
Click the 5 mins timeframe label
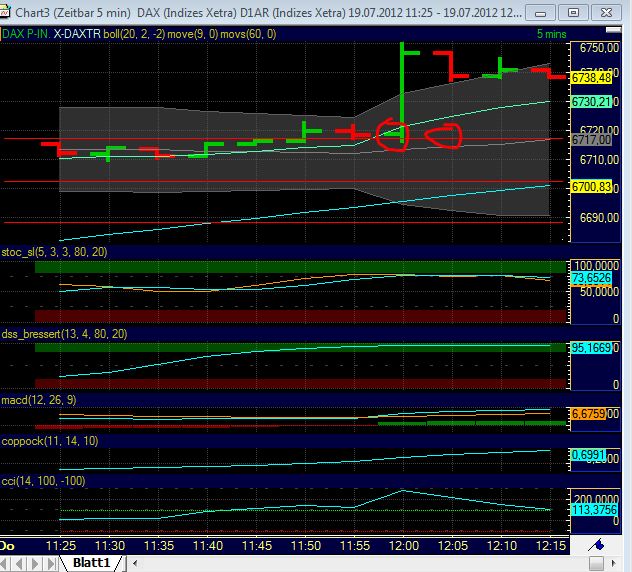(x=551, y=34)
